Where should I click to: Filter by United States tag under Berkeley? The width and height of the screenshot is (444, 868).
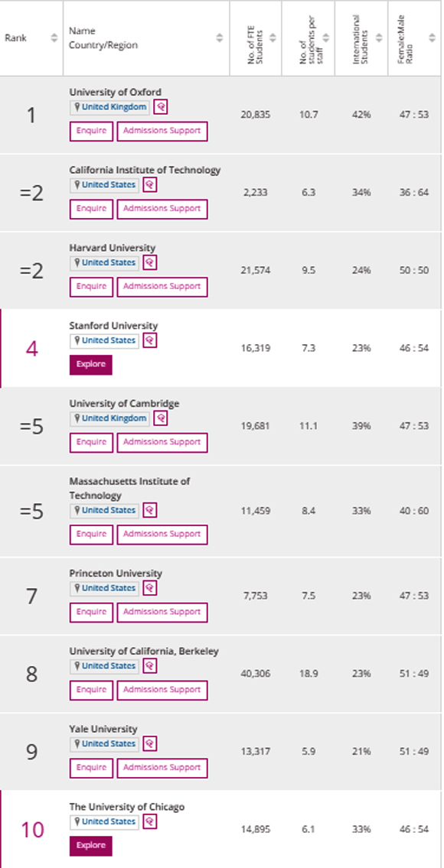(104, 666)
